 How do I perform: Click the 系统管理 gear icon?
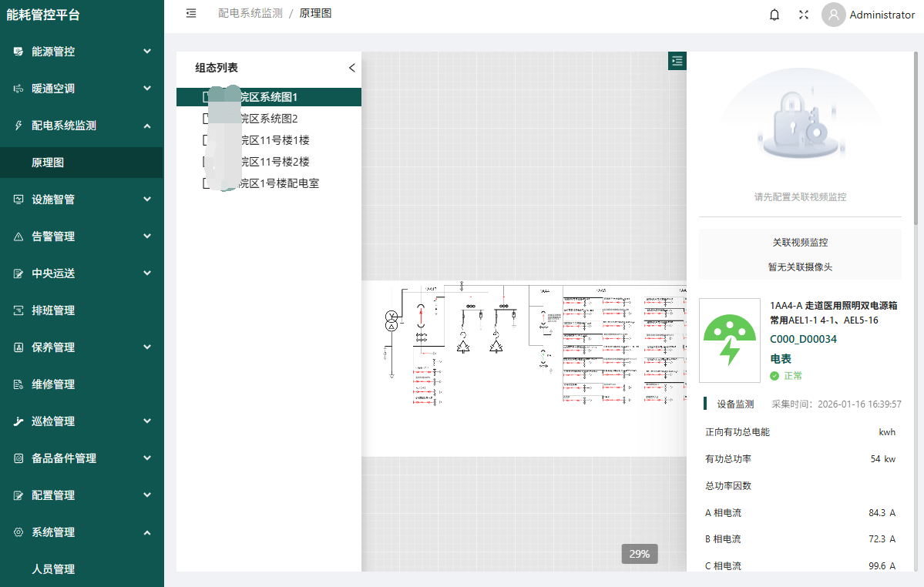point(18,532)
